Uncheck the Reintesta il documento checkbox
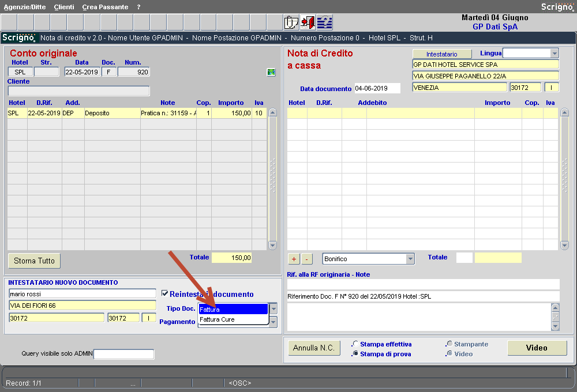Viewport: 577px width, 392px height. tap(166, 292)
